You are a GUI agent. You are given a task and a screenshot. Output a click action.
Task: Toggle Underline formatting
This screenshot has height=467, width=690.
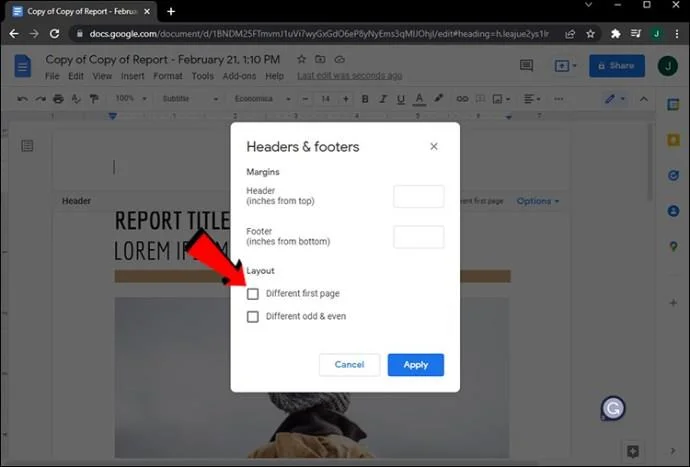[400, 99]
